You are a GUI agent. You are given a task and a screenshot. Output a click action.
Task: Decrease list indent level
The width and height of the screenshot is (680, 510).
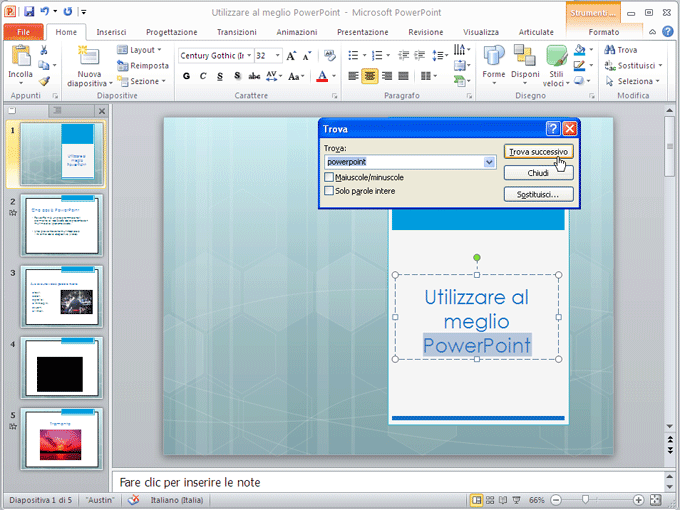click(403, 55)
